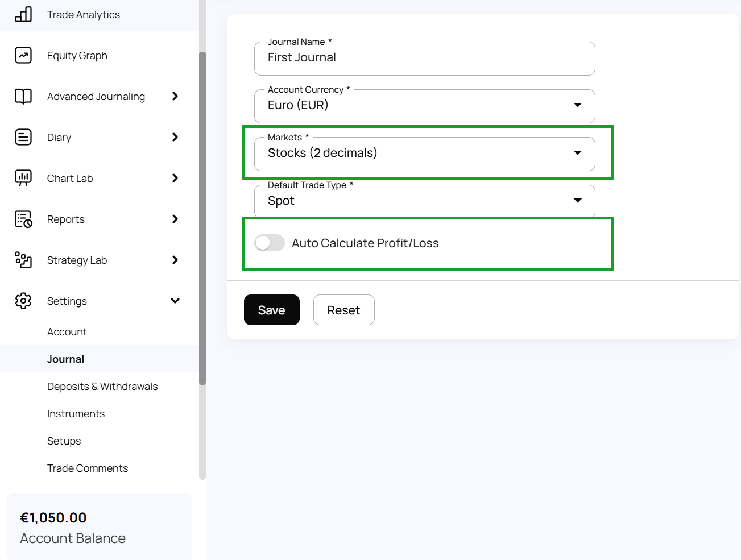
Task: Open the Default Trade Type dropdown
Action: (x=424, y=201)
